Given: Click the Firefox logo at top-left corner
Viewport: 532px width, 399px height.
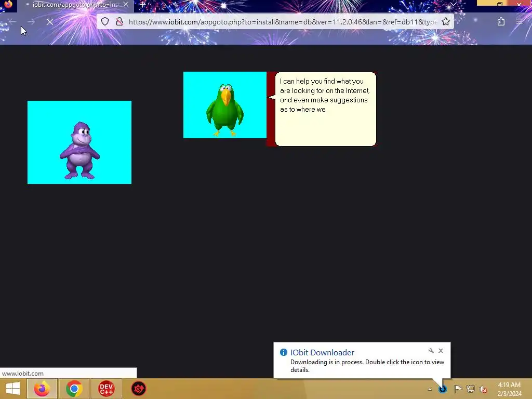Looking at the screenshot, I should 8,4.
